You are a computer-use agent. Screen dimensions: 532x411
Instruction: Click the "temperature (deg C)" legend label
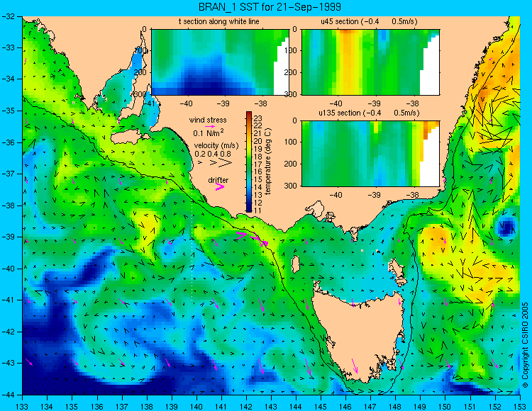point(268,162)
